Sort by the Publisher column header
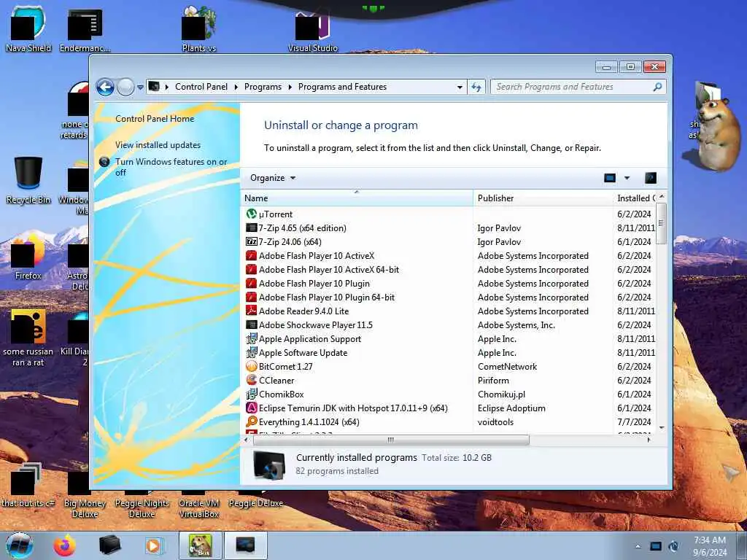The height and width of the screenshot is (560, 747). coord(543,198)
